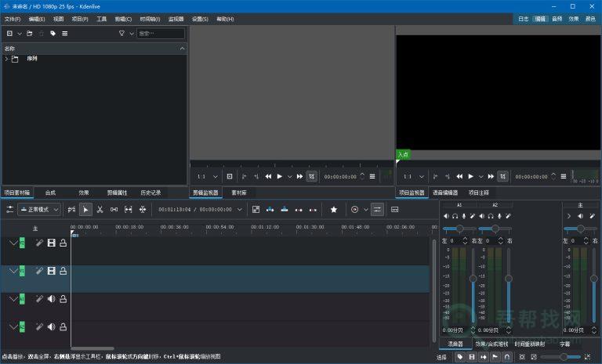Click the favorite effects star icon
Image resolution: width=602 pixels, height=364 pixels.
pyautogui.click(x=333, y=210)
